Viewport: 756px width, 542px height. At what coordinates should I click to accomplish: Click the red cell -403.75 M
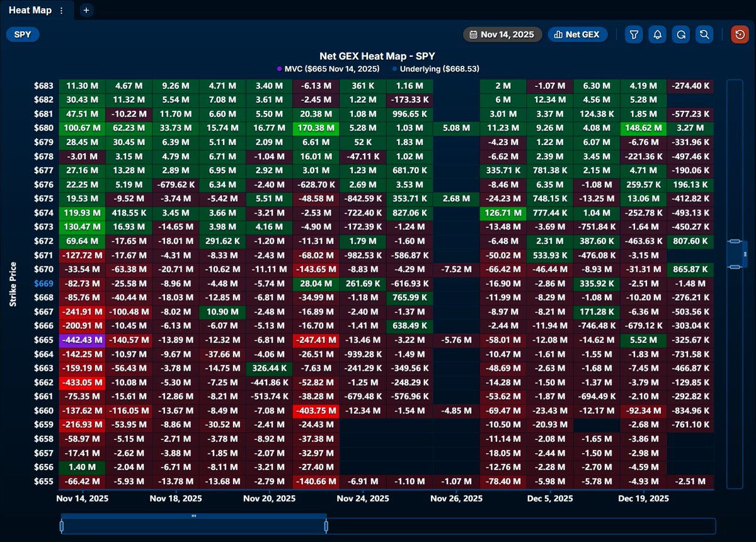coord(315,411)
